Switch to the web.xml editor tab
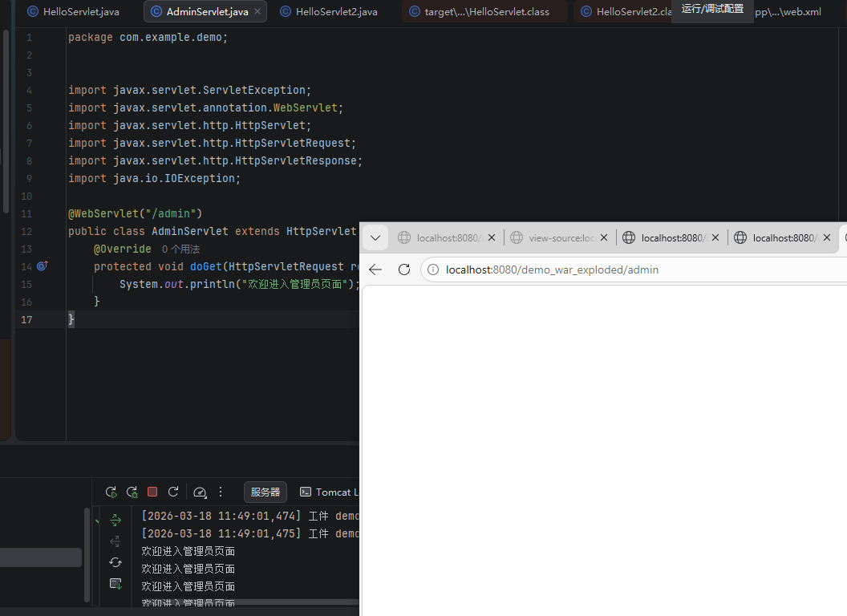847x616 pixels. click(x=788, y=11)
